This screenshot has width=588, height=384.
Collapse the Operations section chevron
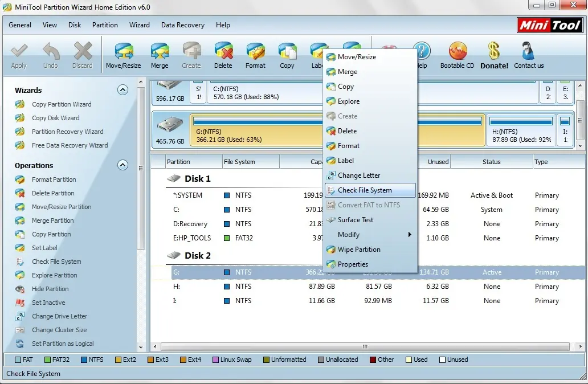click(x=122, y=165)
